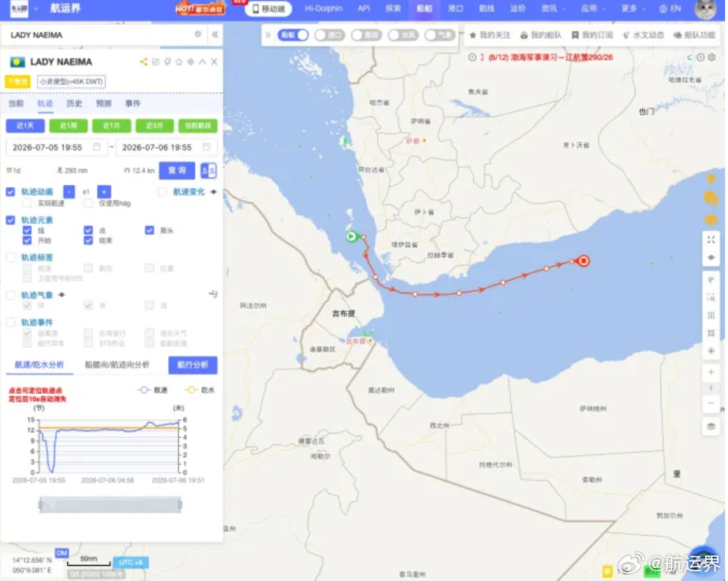The width and height of the screenshot is (728, 581).
Task: Open 我的船队 my fleet
Action: click(541, 35)
